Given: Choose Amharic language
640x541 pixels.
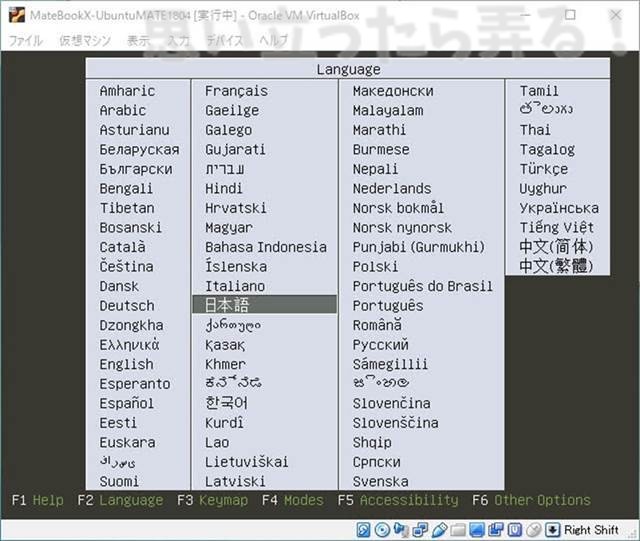Looking at the screenshot, I should pos(127,91).
